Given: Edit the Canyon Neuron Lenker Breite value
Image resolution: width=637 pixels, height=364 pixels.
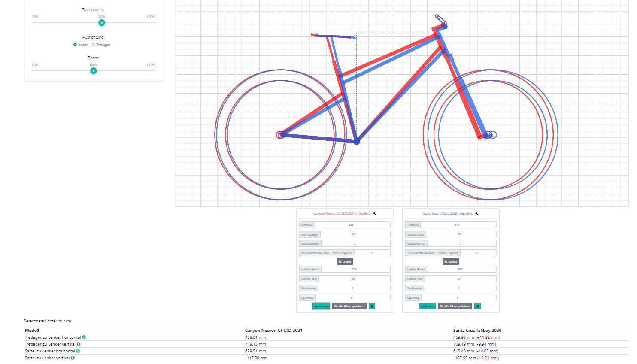Looking at the screenshot, I should pos(355,270).
